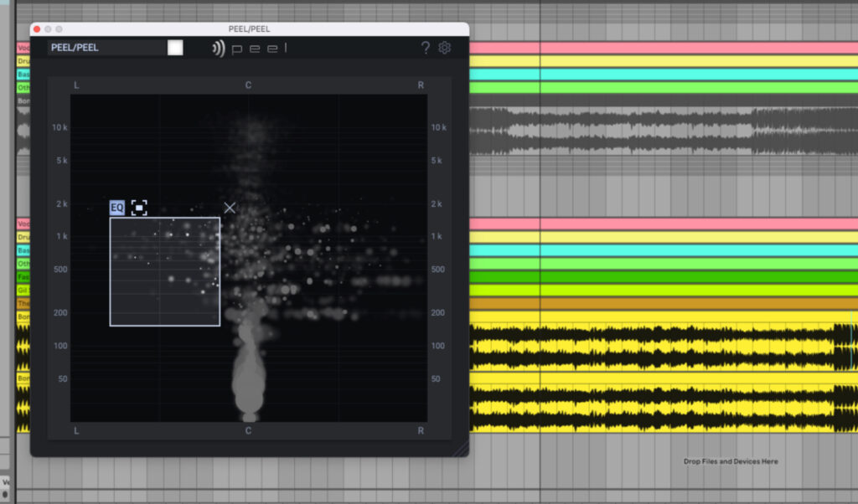Select the EQ badge on the selection box
Screen dimensions: 858x504
point(116,207)
